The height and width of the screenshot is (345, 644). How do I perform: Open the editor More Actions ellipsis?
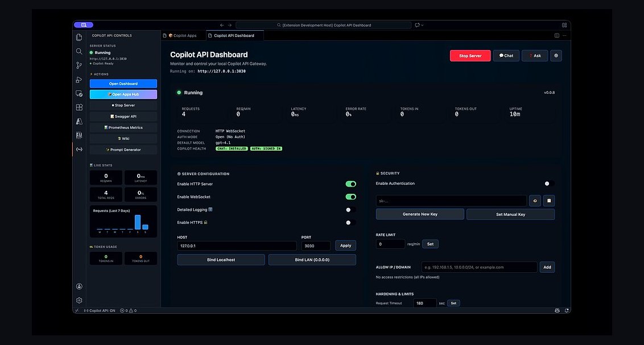tap(564, 36)
